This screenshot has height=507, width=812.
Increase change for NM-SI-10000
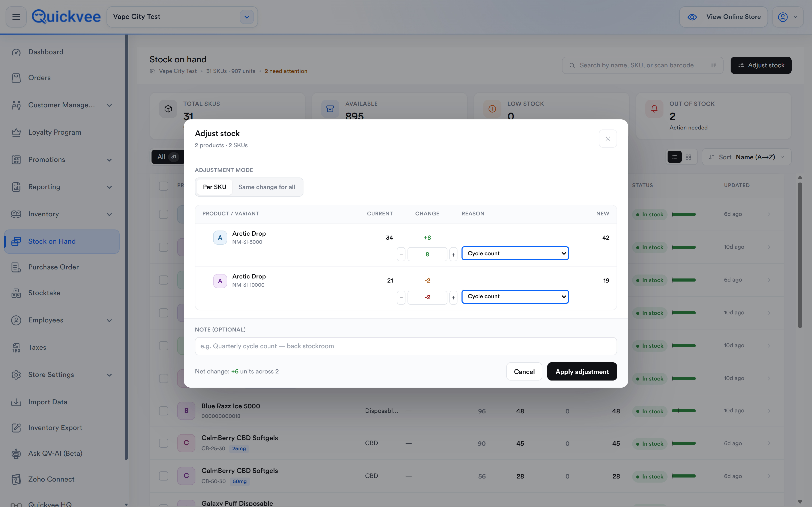[453, 298]
